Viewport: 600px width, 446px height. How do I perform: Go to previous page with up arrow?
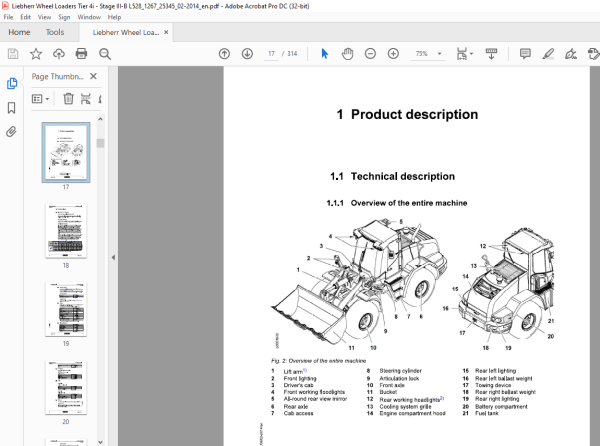tap(224, 54)
